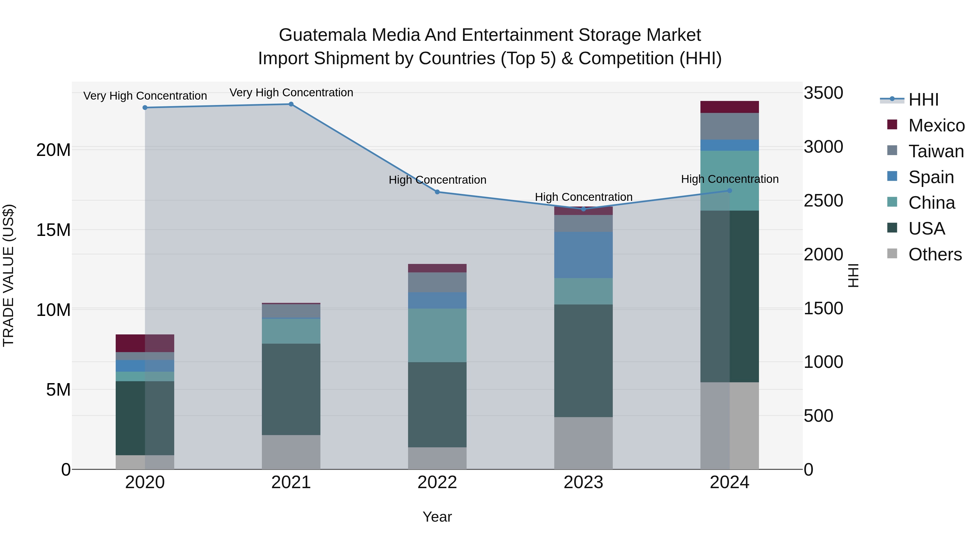This screenshot has height=551, width=980.
Task: Click the 10M trade value axis tick
Action: pos(53,310)
